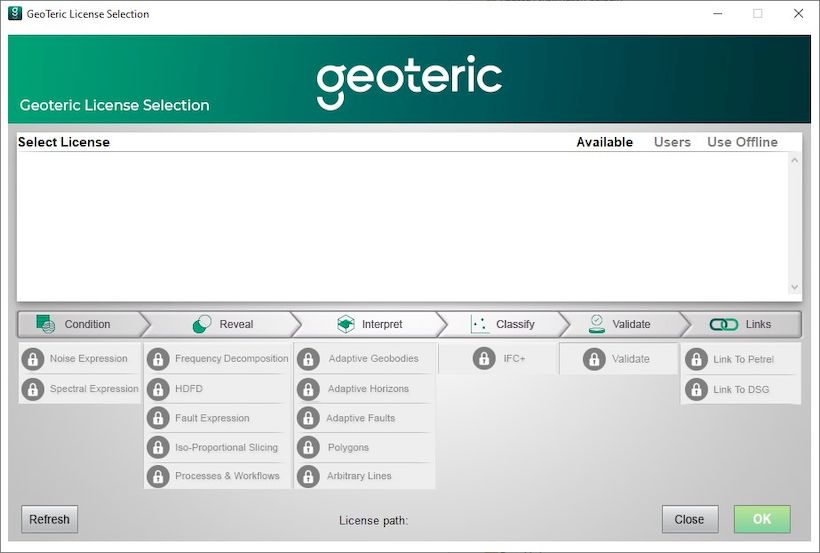Viewport: 820px width, 553px height.
Task: Click the lock icon beside Link To Petrel
Action: click(x=696, y=359)
